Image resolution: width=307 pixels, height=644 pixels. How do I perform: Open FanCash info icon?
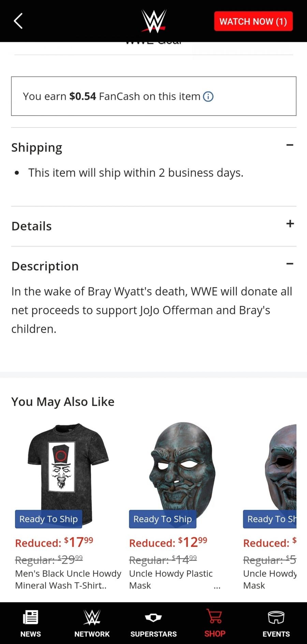pos(208,97)
